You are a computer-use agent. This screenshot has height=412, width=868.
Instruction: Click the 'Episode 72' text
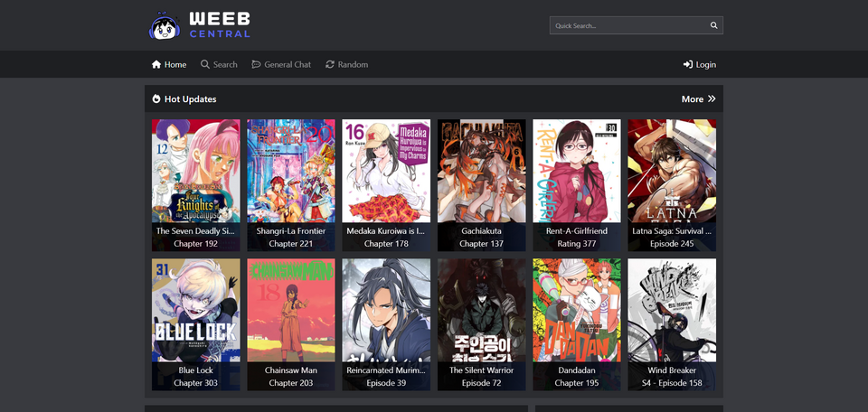tap(482, 383)
